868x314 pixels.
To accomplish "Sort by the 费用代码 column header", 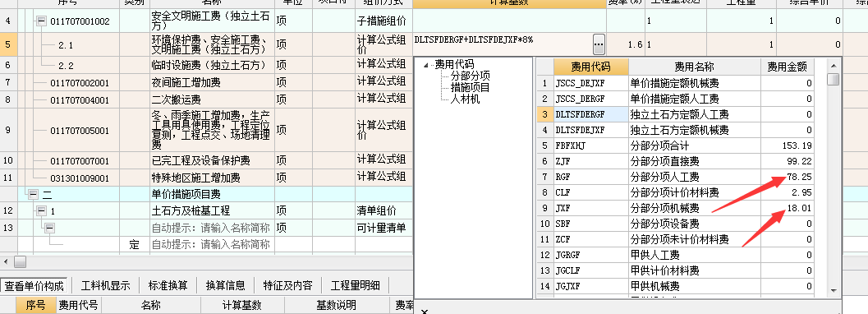I will [590, 67].
